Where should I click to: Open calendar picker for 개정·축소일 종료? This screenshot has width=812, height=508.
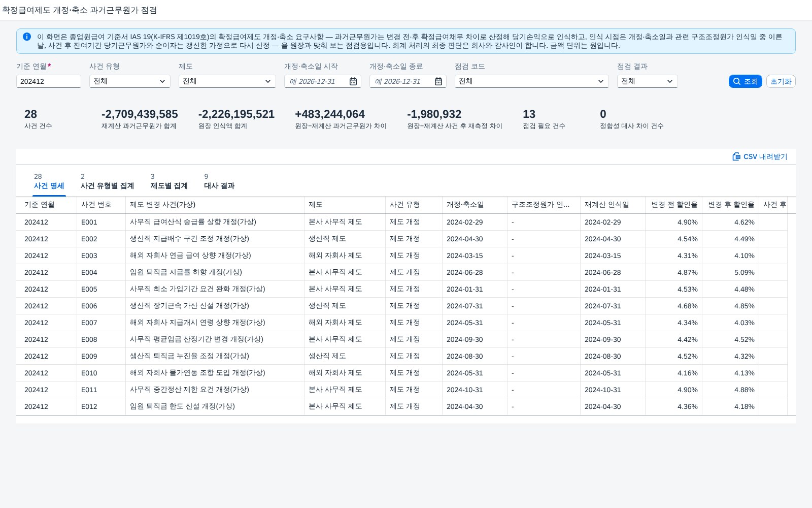tap(438, 81)
